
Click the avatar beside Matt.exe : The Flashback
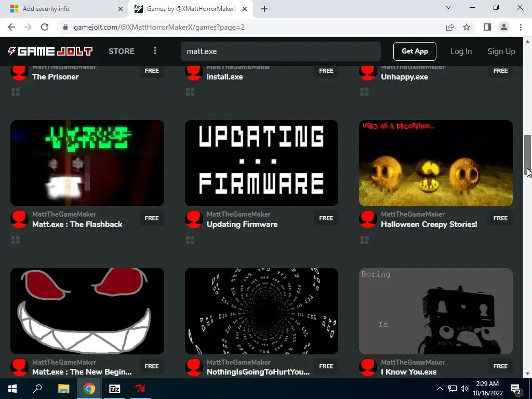19,219
